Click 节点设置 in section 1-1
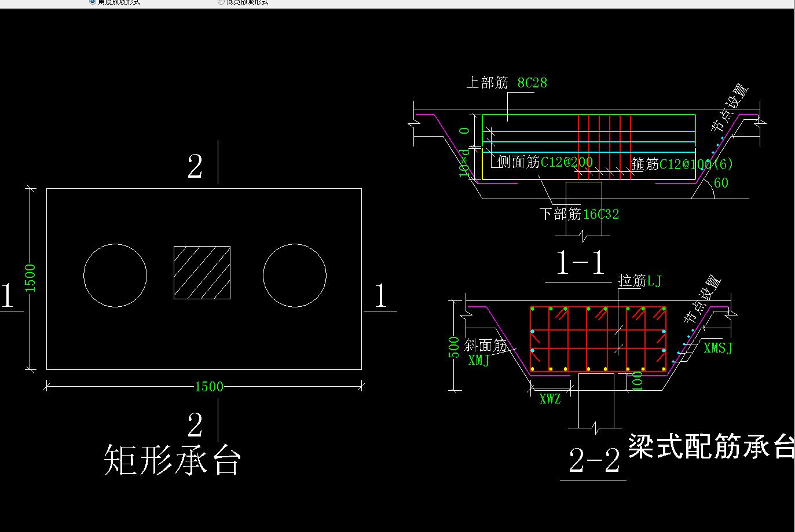This screenshot has width=795, height=532. pyautogui.click(x=730, y=108)
